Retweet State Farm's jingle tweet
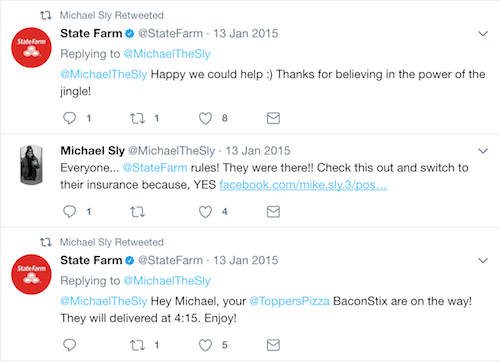 click(137, 118)
